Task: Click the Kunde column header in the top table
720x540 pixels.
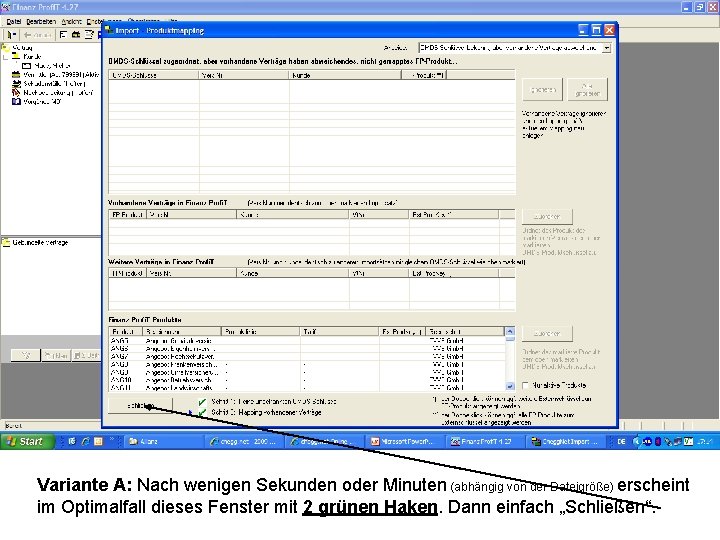Action: pyautogui.click(x=345, y=75)
